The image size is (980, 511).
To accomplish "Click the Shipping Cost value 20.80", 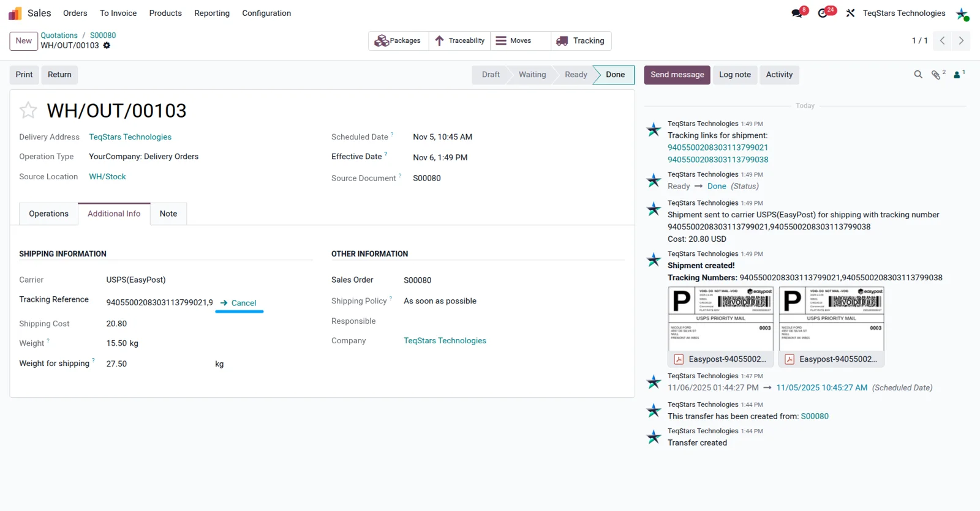I will [116, 324].
